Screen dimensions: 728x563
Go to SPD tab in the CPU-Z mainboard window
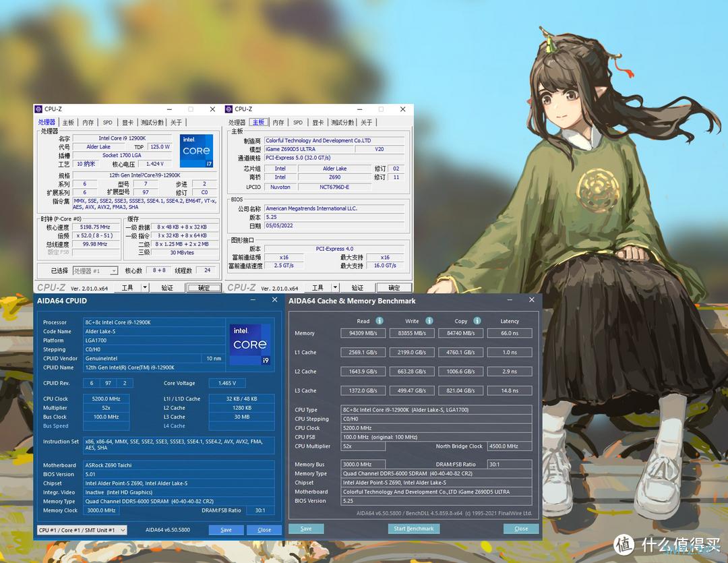click(x=298, y=122)
